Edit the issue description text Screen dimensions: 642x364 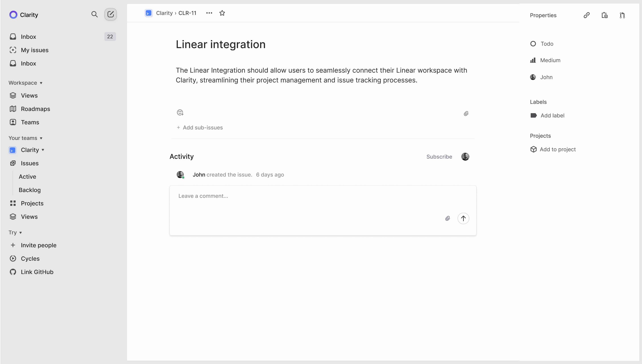click(321, 75)
